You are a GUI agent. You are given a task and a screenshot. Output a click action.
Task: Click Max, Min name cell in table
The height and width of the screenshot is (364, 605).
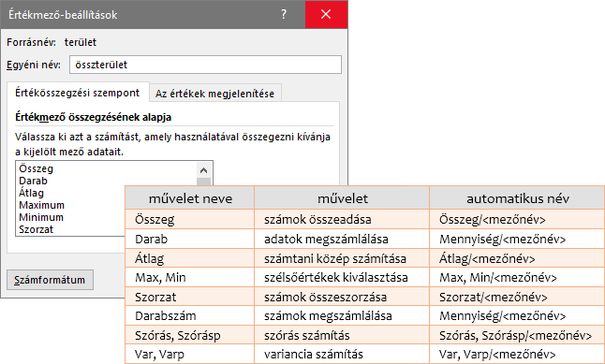point(190,277)
